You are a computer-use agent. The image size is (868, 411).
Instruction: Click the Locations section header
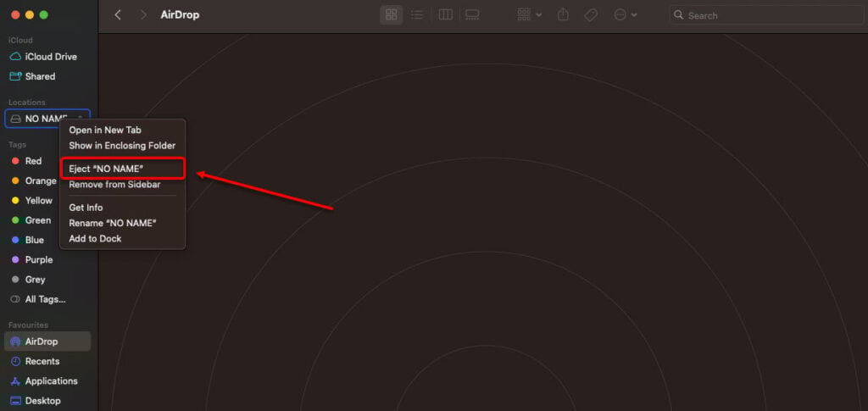coord(26,103)
